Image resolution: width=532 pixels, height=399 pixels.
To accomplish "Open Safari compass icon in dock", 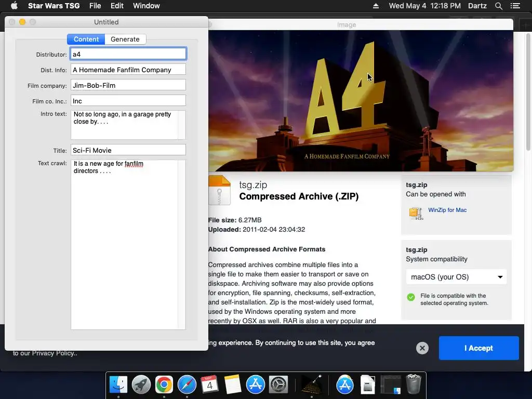I will coord(187,385).
